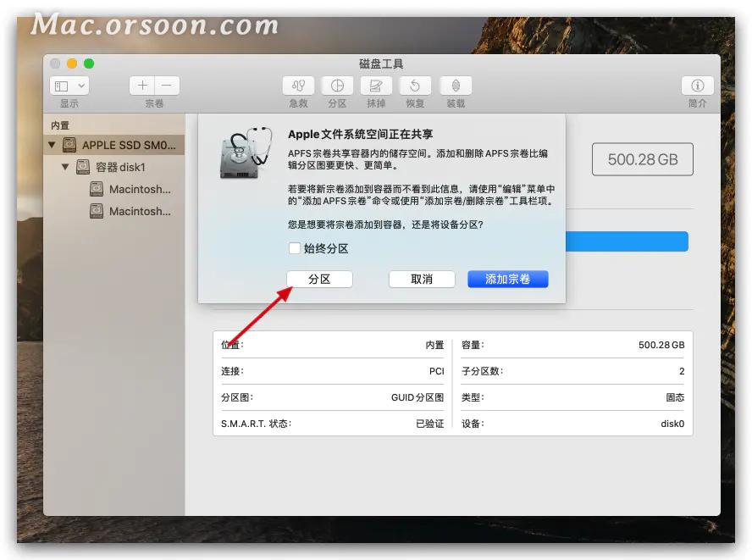This screenshot has height=560, width=752.
Task: Select APPLE SSD SM0 in the sidebar
Action: coord(118,144)
